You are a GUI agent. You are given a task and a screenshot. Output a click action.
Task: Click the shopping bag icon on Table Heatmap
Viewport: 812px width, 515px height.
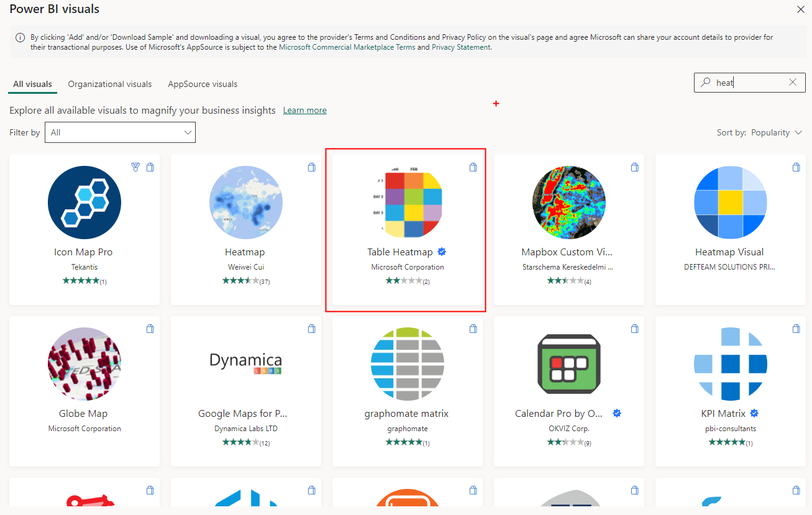(473, 166)
